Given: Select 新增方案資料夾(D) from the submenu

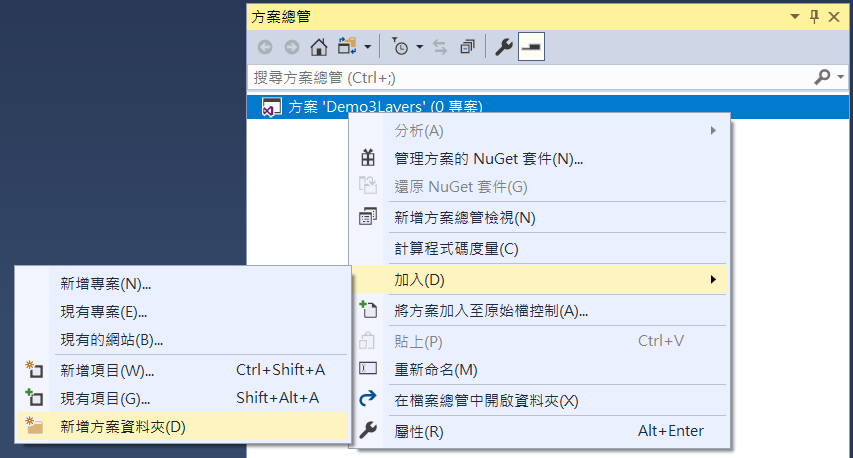Looking at the screenshot, I should (123, 427).
